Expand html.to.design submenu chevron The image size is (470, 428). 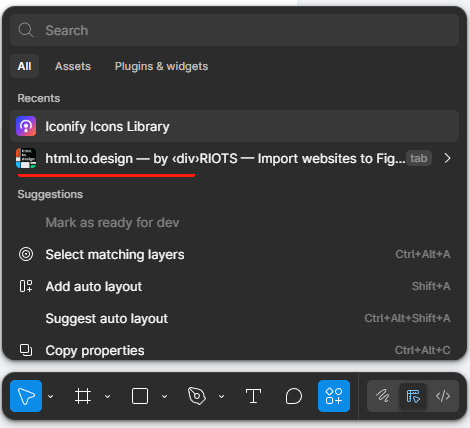[448, 158]
